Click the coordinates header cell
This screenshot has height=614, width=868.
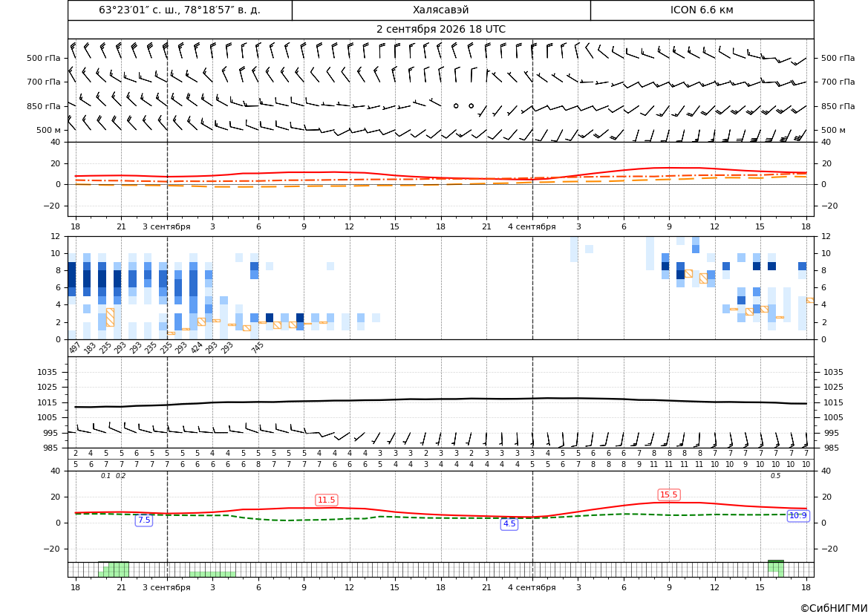click(x=180, y=10)
